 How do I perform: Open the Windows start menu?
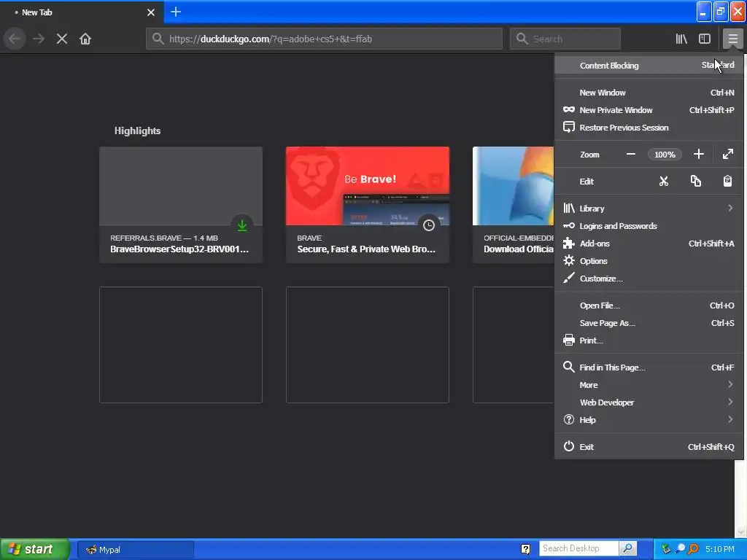point(34,549)
